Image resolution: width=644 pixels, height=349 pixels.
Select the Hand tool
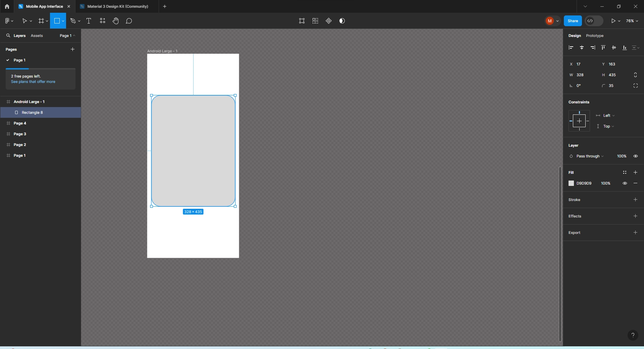[116, 21]
